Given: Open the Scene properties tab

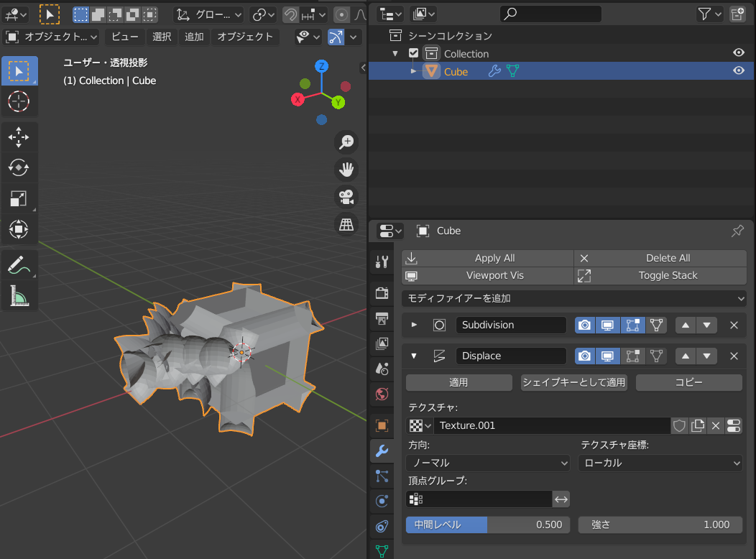Looking at the screenshot, I should (x=382, y=369).
